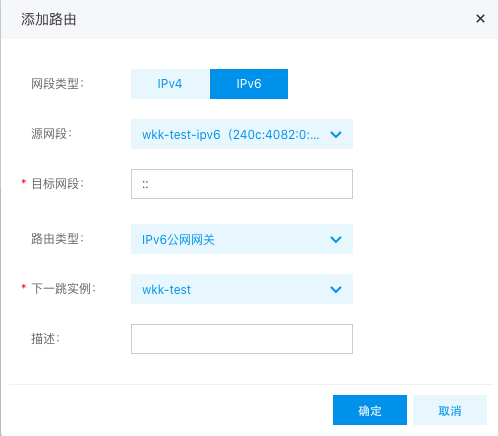Switch network segment type to IPv4
This screenshot has height=436, width=498.
[170, 84]
